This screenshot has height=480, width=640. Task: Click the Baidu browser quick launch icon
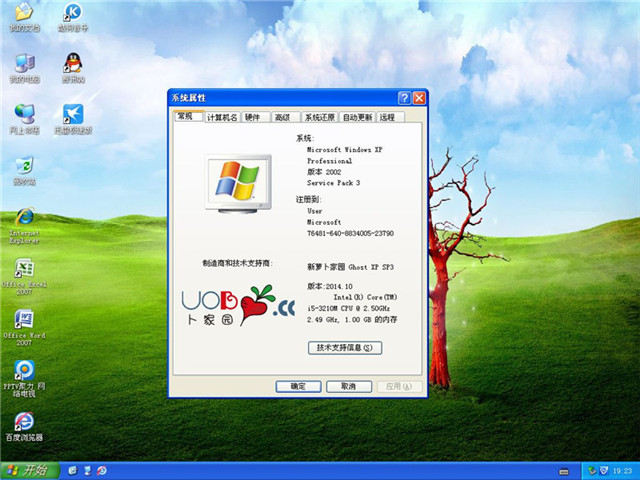point(102,470)
